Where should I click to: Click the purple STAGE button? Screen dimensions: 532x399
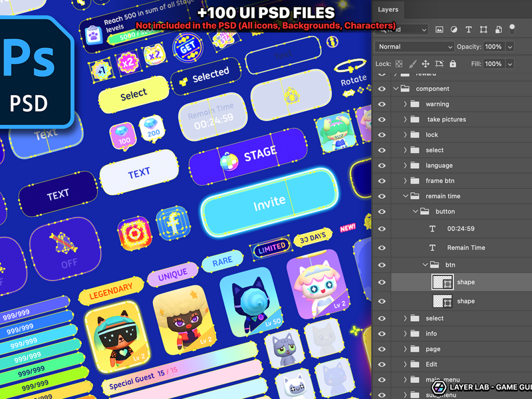248,156
